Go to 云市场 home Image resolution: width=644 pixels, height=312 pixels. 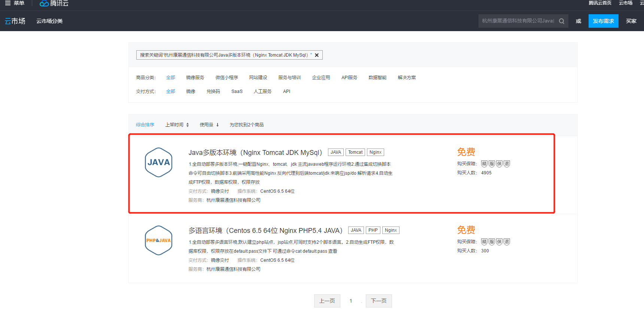coord(15,21)
